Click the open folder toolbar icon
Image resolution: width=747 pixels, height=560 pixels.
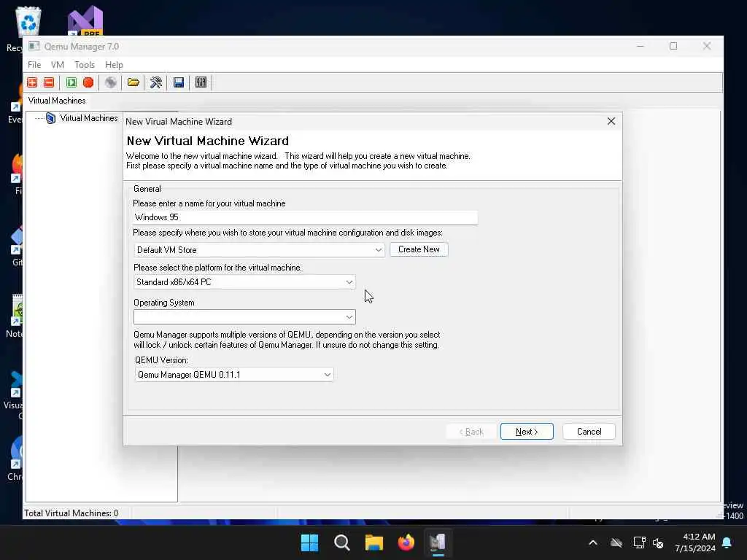[133, 82]
